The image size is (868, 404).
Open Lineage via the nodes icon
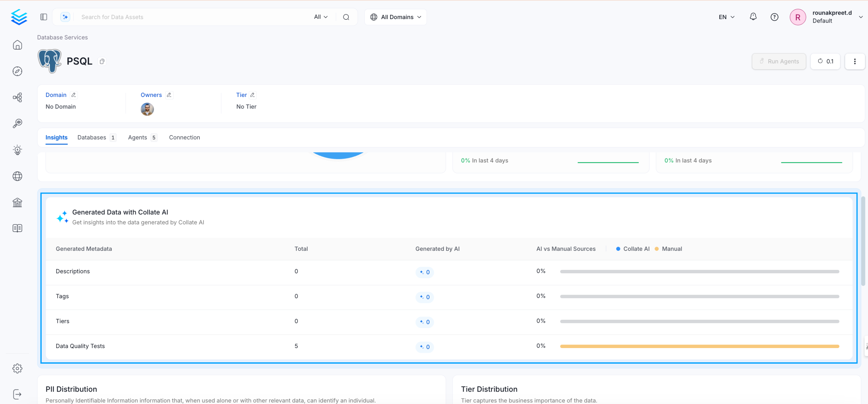(x=17, y=97)
